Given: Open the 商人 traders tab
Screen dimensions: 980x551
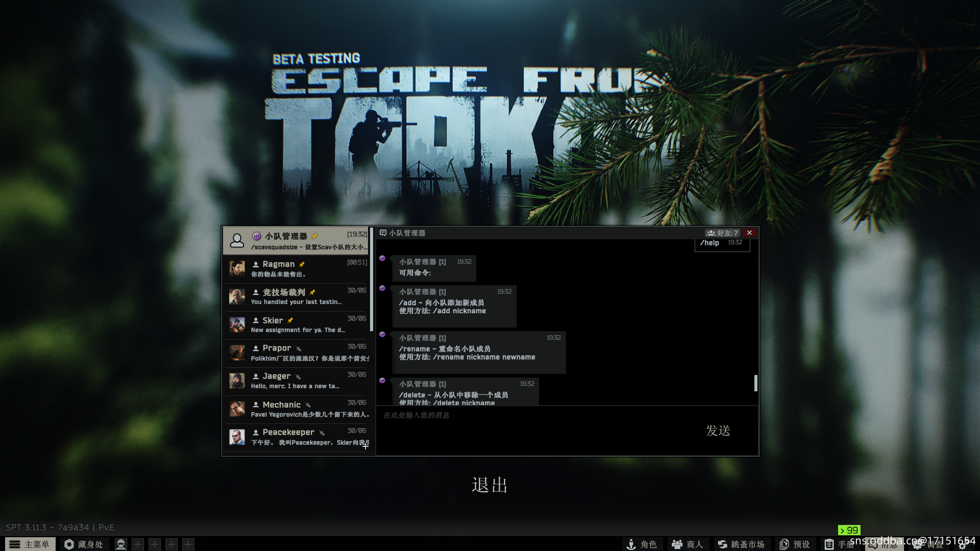Looking at the screenshot, I should (x=688, y=544).
